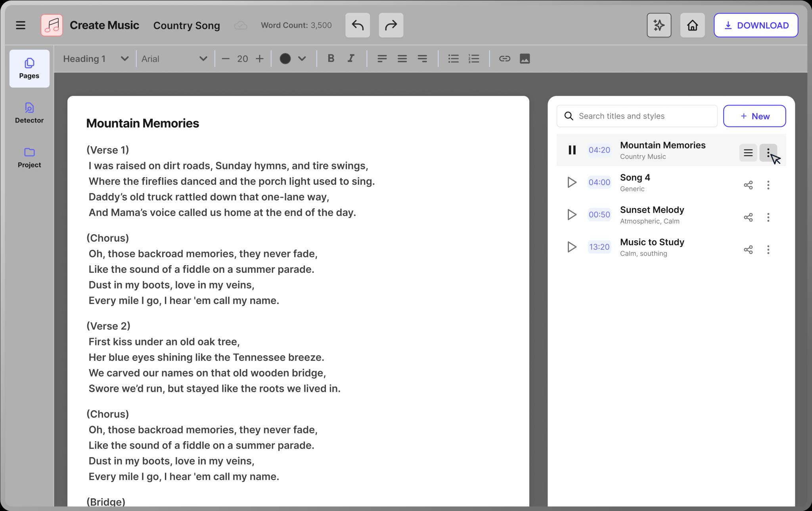Click the black text color swatch
The image size is (812, 511).
click(x=285, y=59)
